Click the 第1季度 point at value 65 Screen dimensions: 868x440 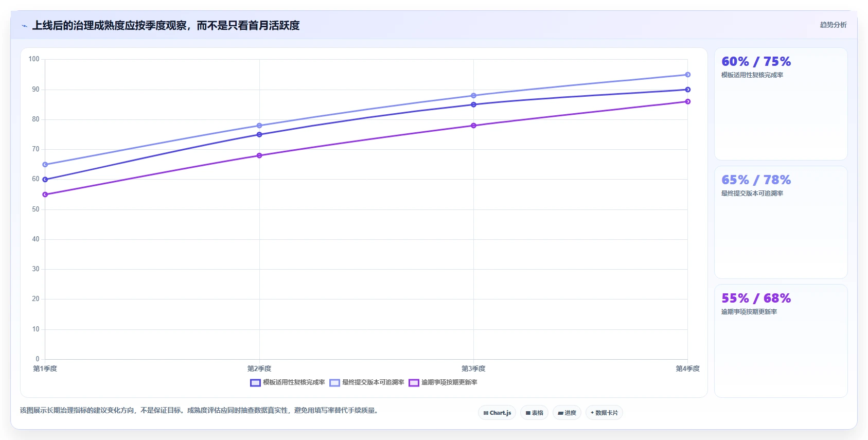coord(45,165)
